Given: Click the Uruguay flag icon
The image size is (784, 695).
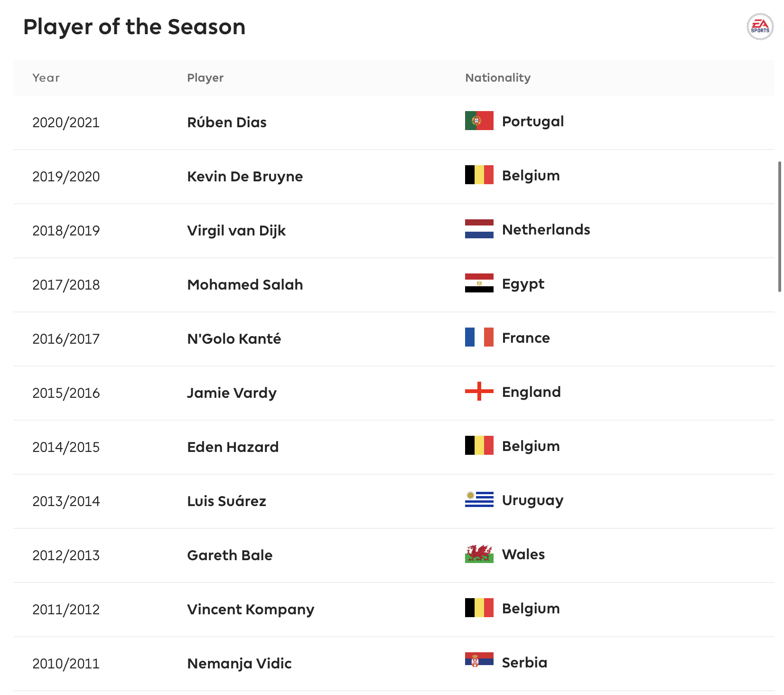Looking at the screenshot, I should (479, 499).
